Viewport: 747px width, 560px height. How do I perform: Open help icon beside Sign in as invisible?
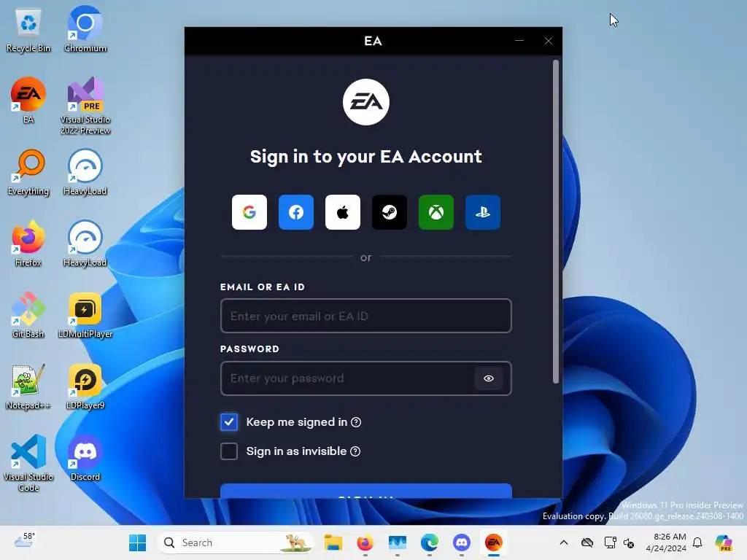tap(355, 451)
